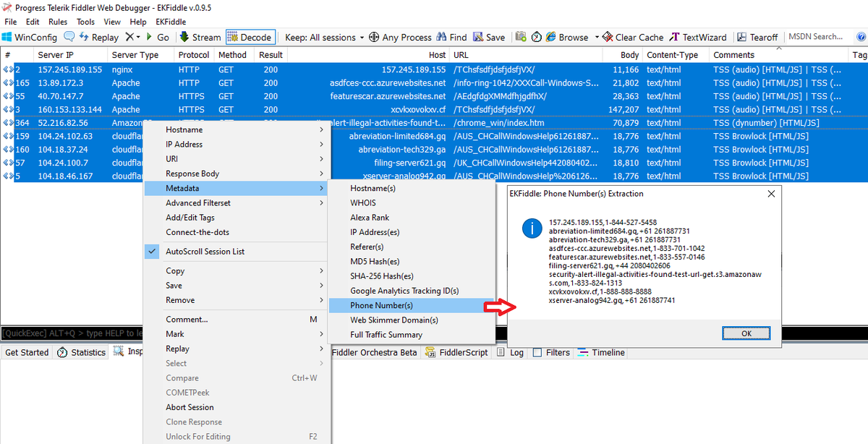Open the View menu
868x444 pixels.
point(112,22)
